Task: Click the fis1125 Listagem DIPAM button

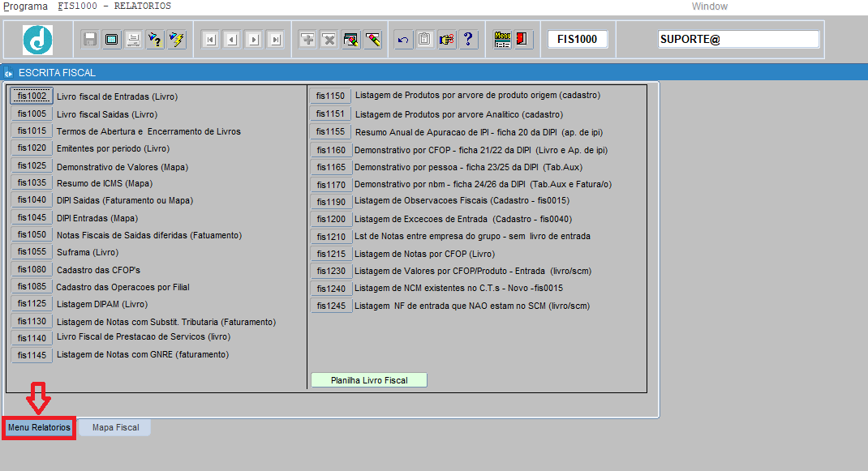Action: click(x=32, y=304)
